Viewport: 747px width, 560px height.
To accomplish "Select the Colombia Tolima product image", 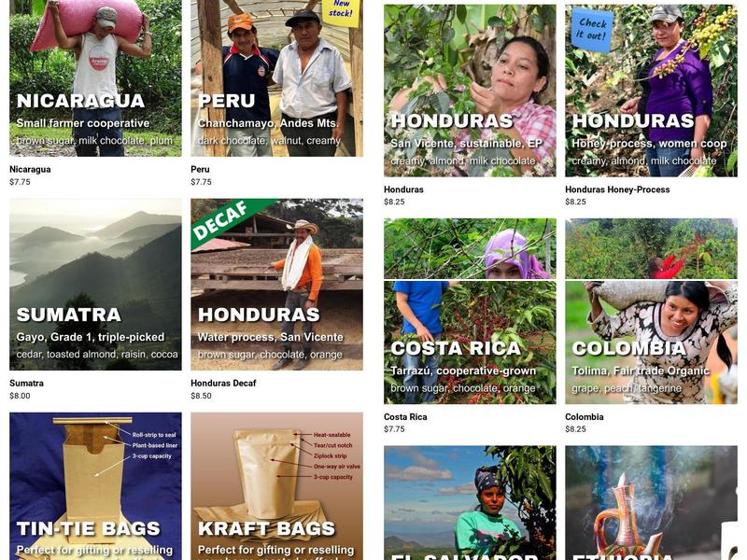I will 651,312.
